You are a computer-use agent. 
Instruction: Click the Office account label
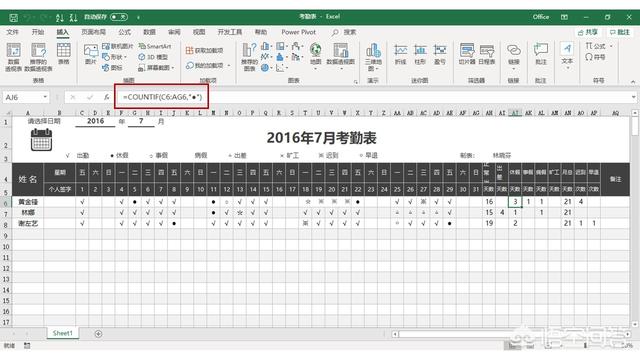(540, 17)
